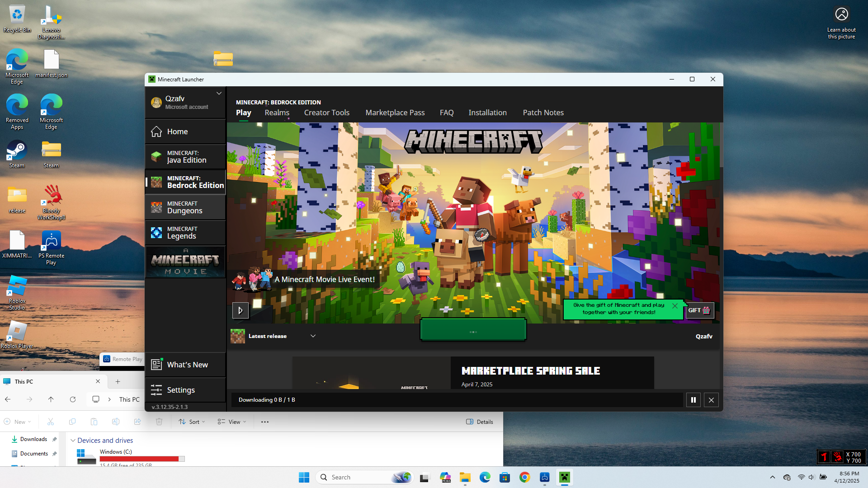This screenshot has height=488, width=868.
Task: Select Minecraft Java Edition in sidebar
Action: pyautogui.click(x=185, y=157)
